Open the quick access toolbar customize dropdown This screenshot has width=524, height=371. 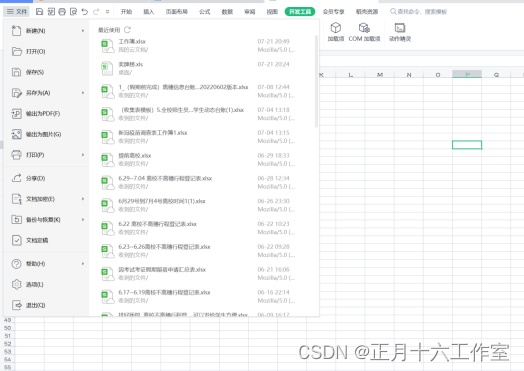point(107,12)
